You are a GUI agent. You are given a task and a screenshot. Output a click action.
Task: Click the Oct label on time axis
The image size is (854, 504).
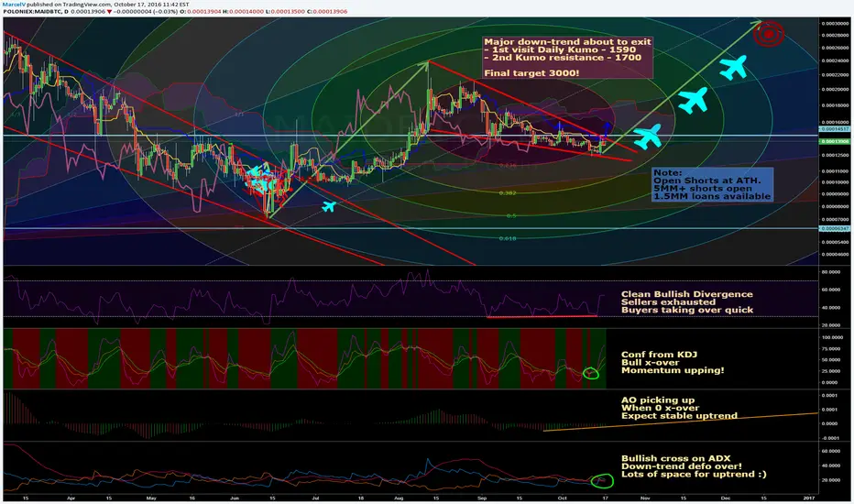(x=562, y=498)
